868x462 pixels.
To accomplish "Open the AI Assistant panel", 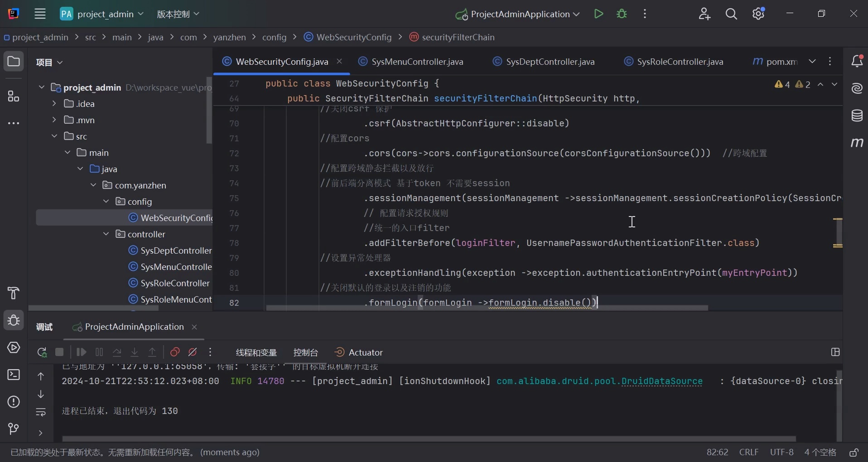I will [858, 89].
